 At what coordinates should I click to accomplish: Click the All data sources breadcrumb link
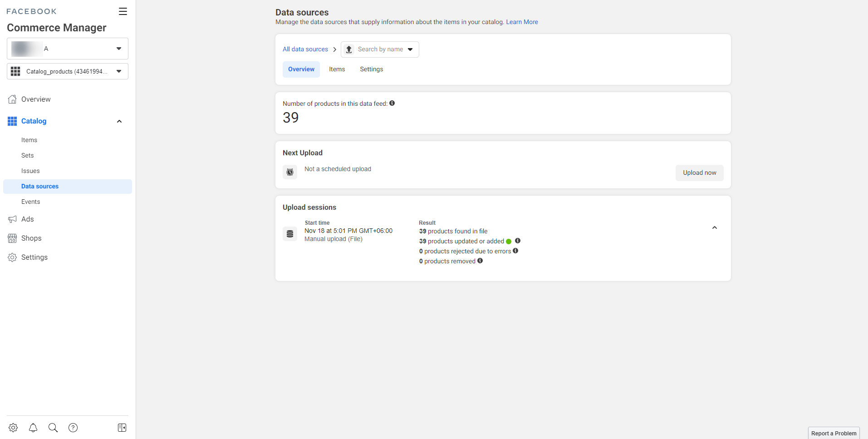click(x=305, y=49)
